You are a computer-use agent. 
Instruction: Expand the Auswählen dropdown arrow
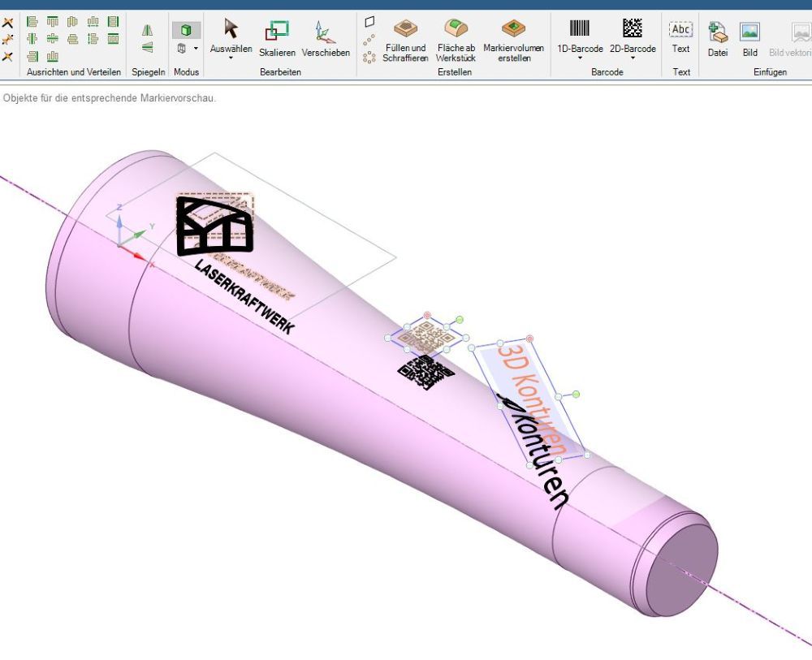(231, 58)
